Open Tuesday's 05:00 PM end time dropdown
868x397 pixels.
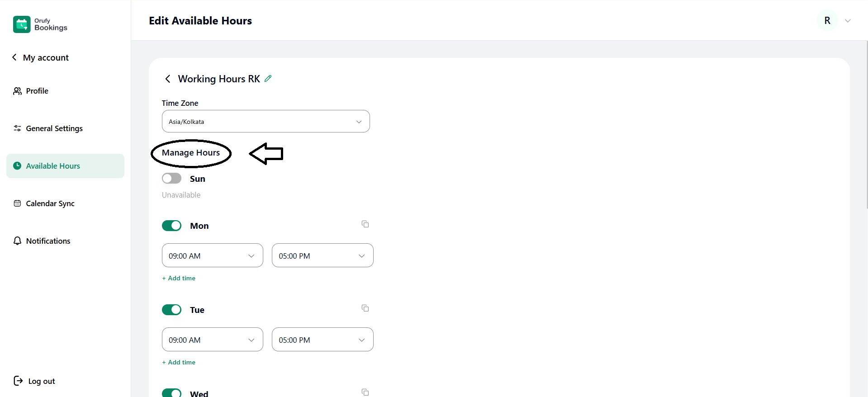coord(322,340)
